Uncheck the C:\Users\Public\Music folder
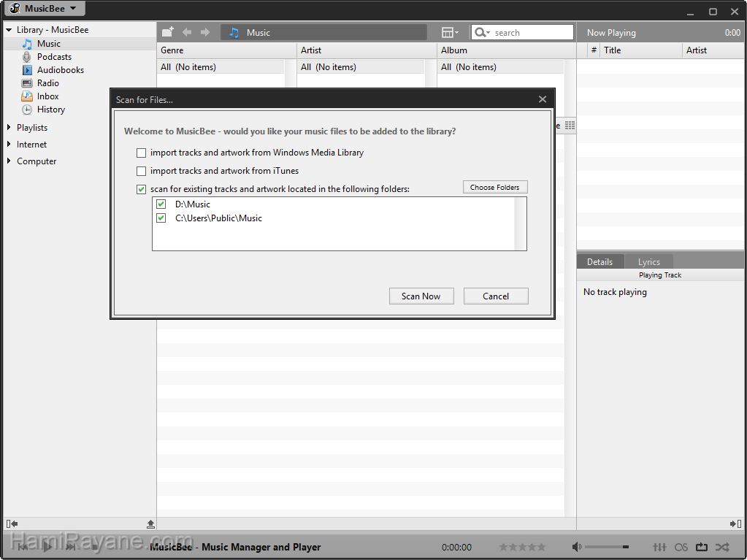This screenshot has height=560, width=747. click(161, 218)
